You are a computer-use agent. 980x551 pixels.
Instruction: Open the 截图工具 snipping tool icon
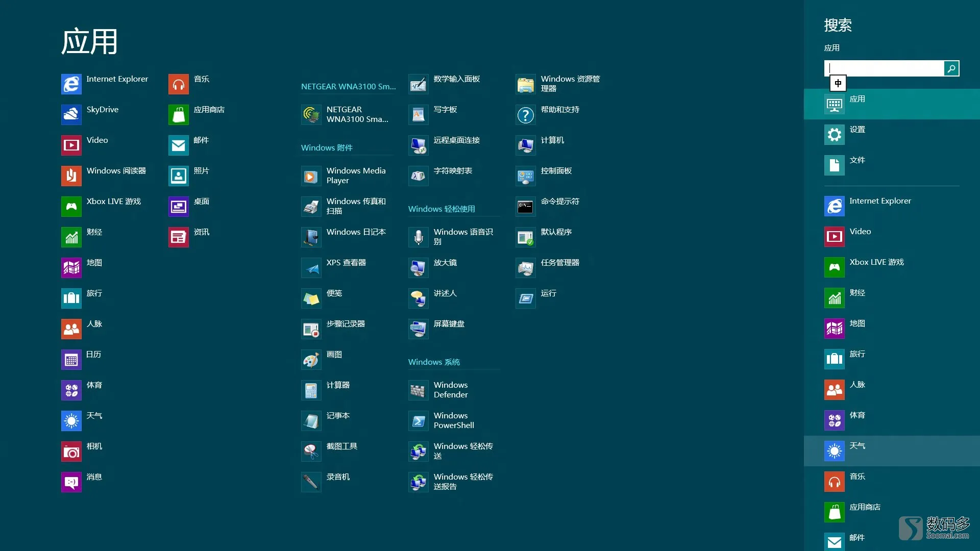click(x=311, y=452)
